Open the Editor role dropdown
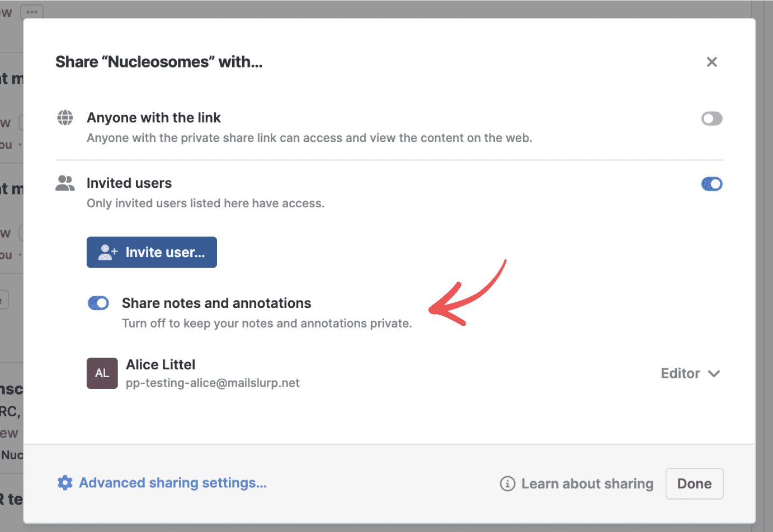The image size is (773, 532). 681,373
